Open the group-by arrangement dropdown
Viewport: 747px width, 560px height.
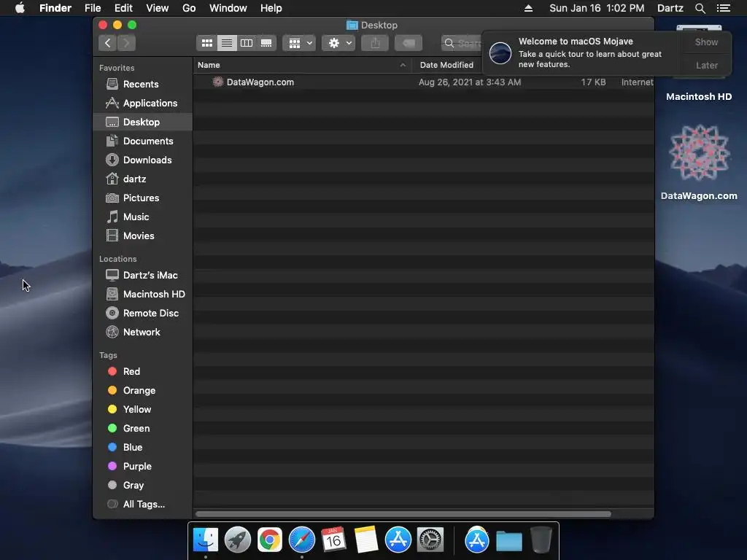pos(299,43)
